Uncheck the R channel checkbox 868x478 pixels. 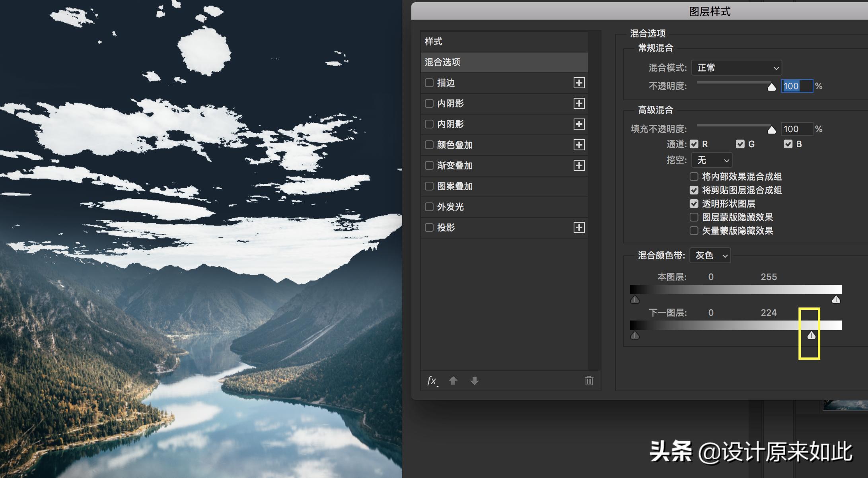tap(695, 144)
